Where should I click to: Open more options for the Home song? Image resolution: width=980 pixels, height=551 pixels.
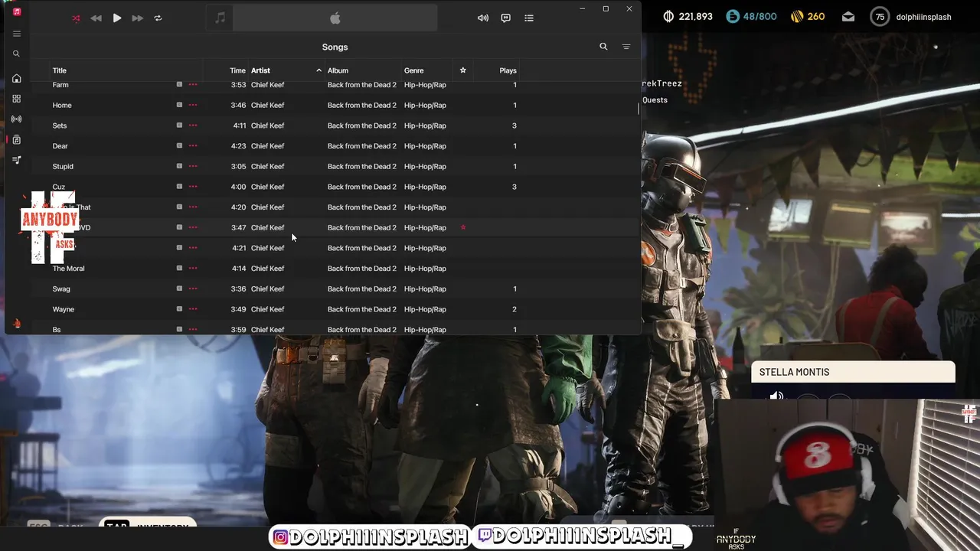click(x=193, y=105)
